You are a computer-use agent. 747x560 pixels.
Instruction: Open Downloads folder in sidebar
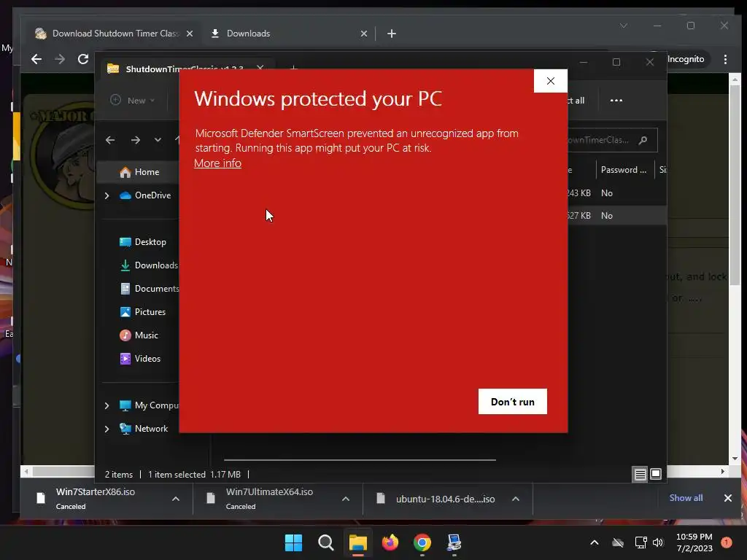tap(149, 265)
